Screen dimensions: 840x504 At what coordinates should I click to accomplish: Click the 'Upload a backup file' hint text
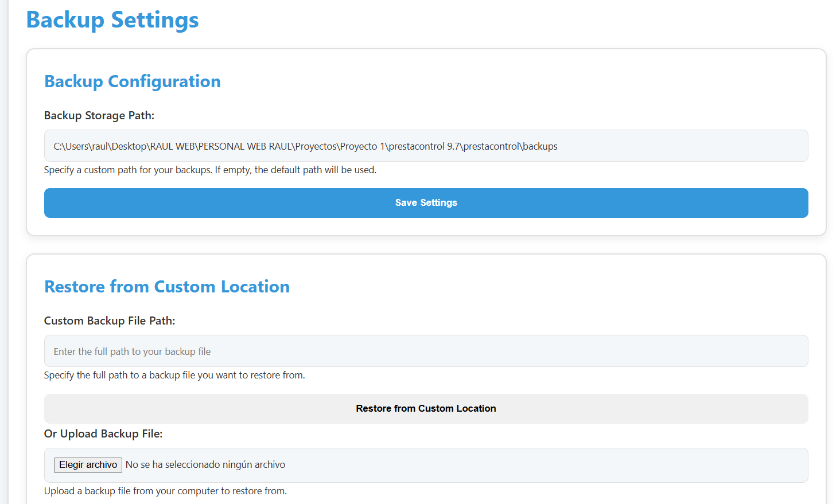click(x=165, y=491)
